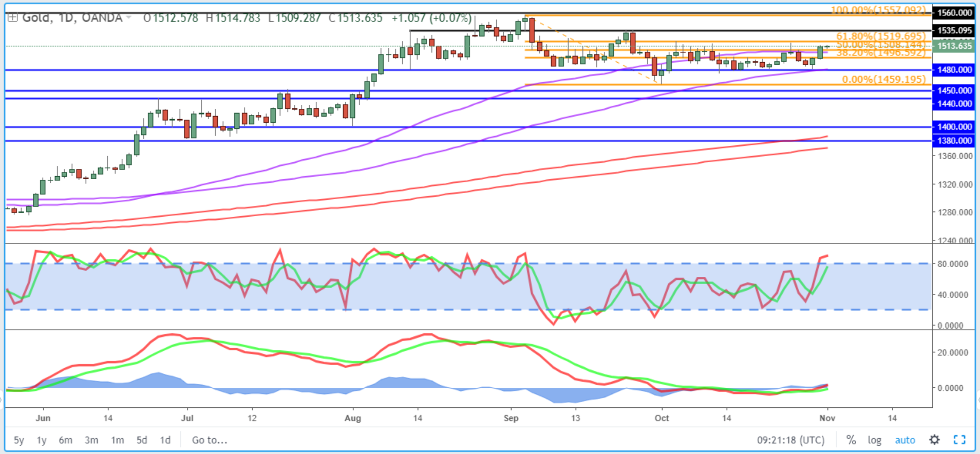This screenshot has width=980, height=454.
Task: Click the 40.0000 stochastic axis level
Action: tap(953, 295)
